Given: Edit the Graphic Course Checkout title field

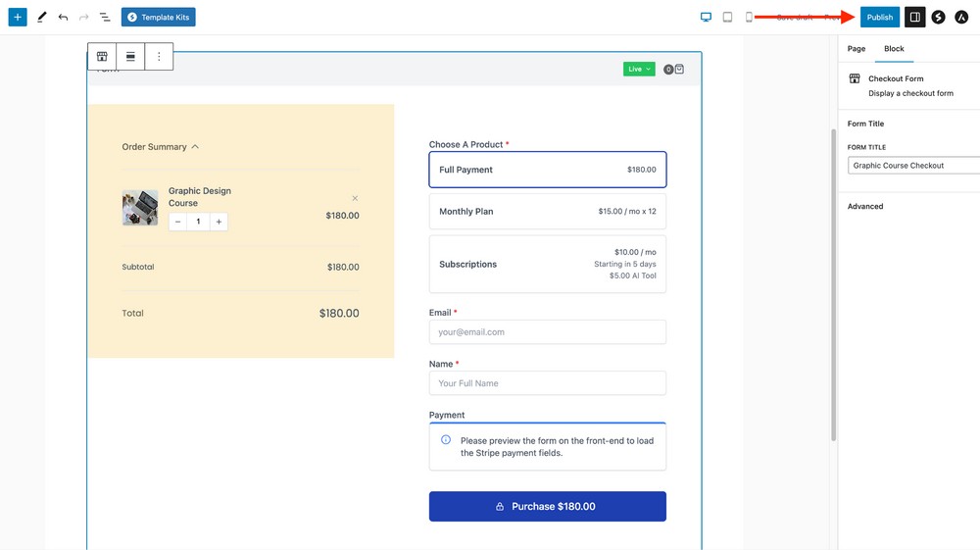Looking at the screenshot, I should coord(913,166).
